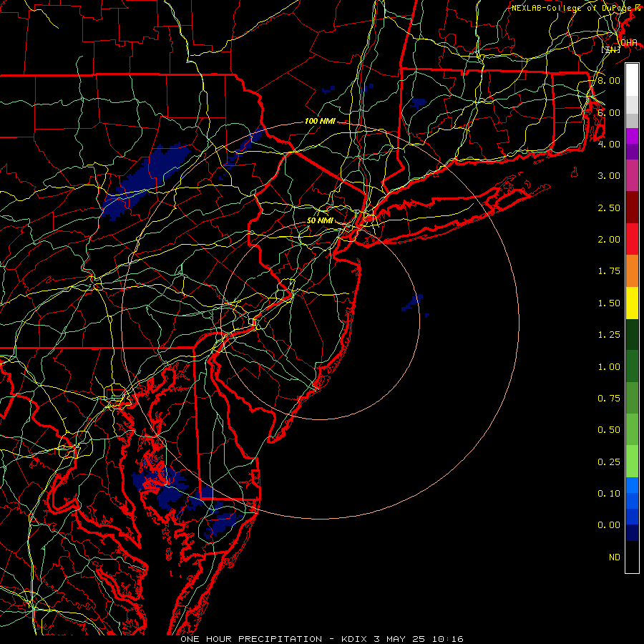The image size is (644, 644).
Task: Click the "8.00" scale label
Action: click(609, 80)
